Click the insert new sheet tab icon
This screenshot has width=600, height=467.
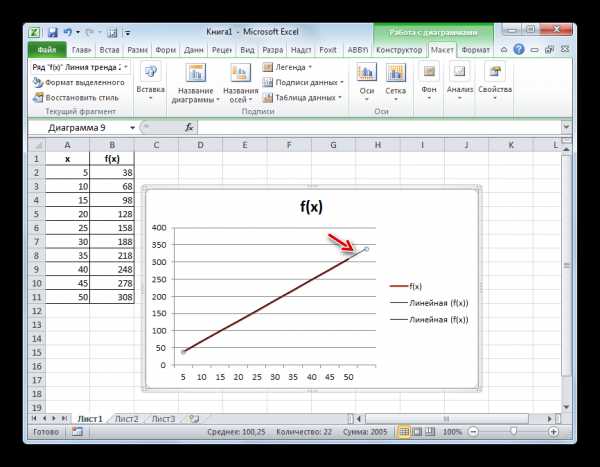point(194,419)
